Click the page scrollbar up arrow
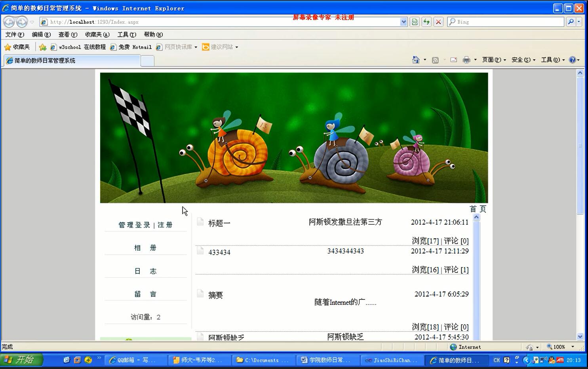Image resolution: width=588 pixels, height=369 pixels. tap(580, 73)
